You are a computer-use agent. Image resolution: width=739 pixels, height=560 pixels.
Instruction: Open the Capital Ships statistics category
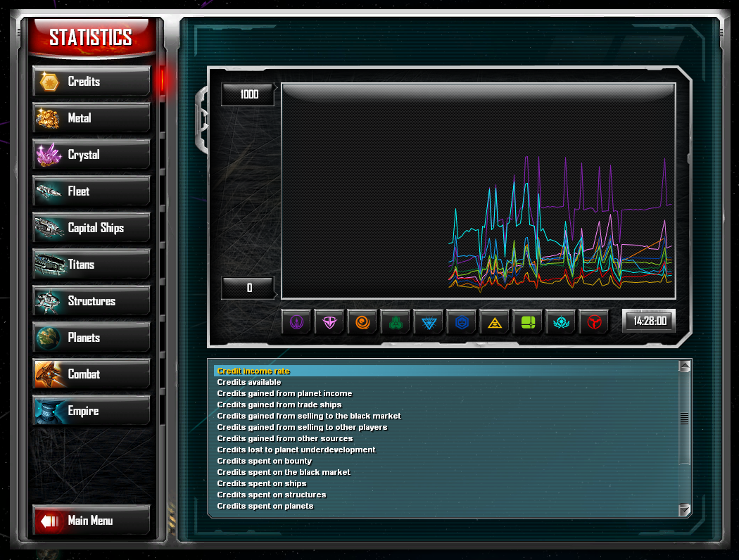point(91,228)
